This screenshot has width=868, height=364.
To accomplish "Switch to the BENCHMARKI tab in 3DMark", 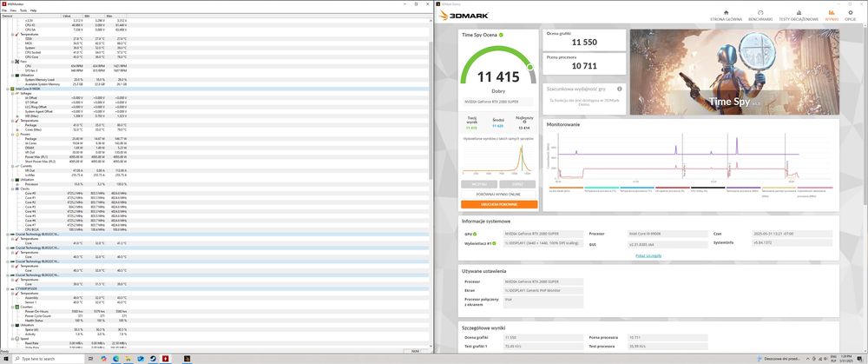I will pyautogui.click(x=760, y=15).
